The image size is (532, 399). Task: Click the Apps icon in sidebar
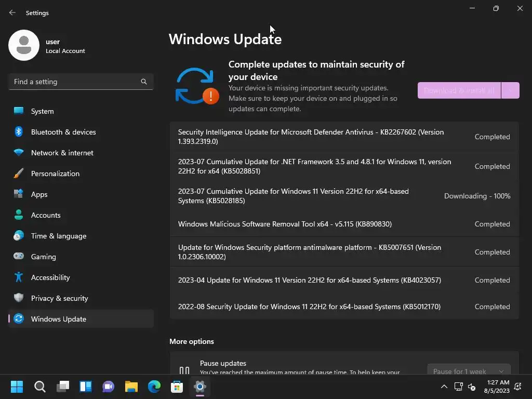19,194
